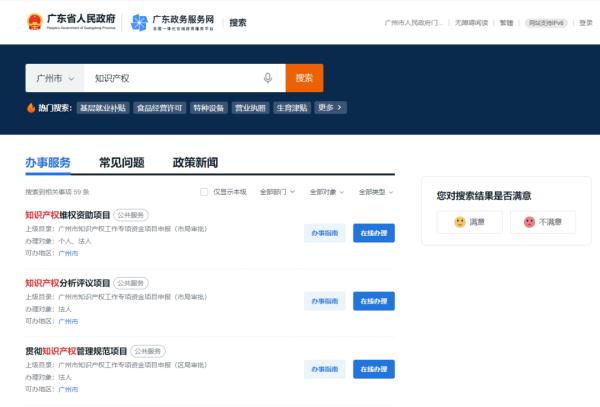Click the 广州市 link under 知识产权分析评议项目
Image resolution: width=600 pixels, height=407 pixels.
click(x=68, y=321)
